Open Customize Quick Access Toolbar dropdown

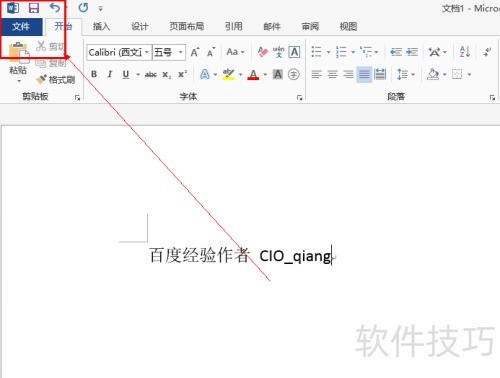click(100, 8)
